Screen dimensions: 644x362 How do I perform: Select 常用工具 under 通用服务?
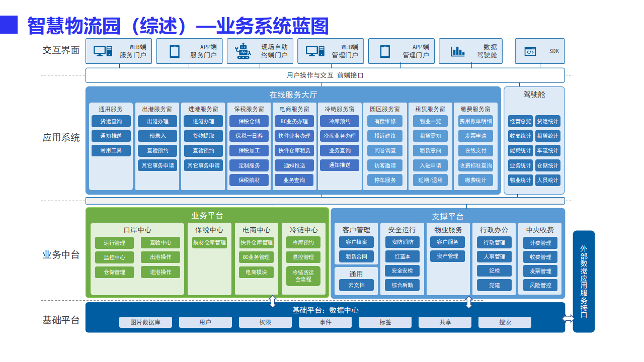point(111,150)
